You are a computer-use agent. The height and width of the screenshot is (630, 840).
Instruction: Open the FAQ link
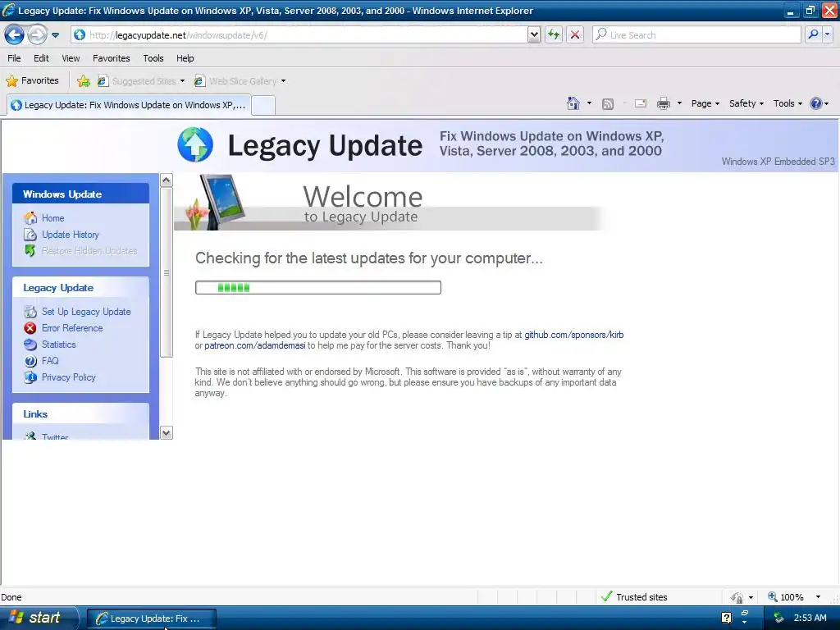pos(50,361)
